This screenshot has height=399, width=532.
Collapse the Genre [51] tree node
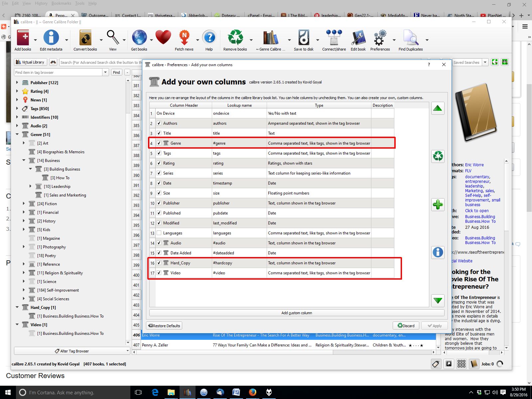(17, 134)
